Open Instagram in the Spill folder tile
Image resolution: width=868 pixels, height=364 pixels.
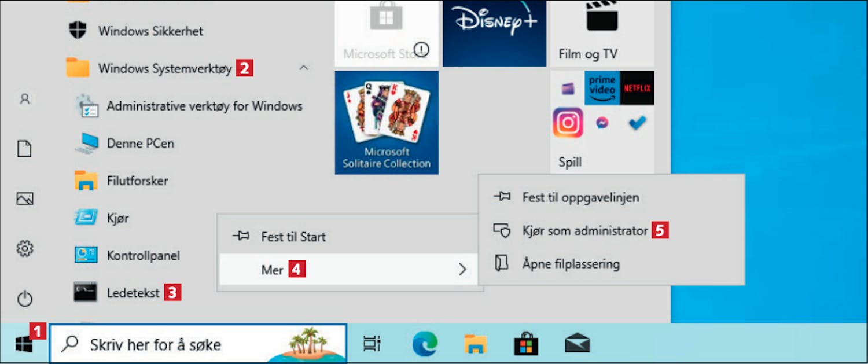568,123
